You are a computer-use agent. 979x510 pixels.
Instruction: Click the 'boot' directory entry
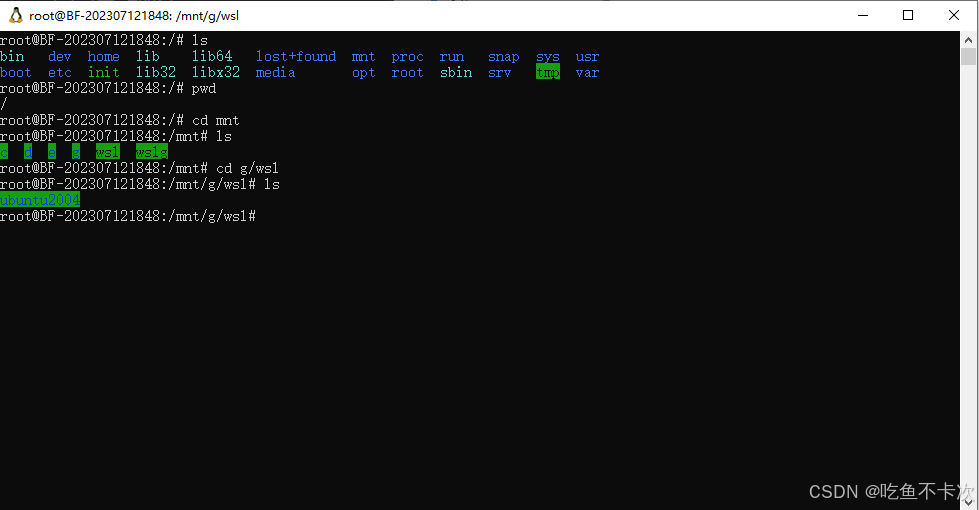point(16,72)
